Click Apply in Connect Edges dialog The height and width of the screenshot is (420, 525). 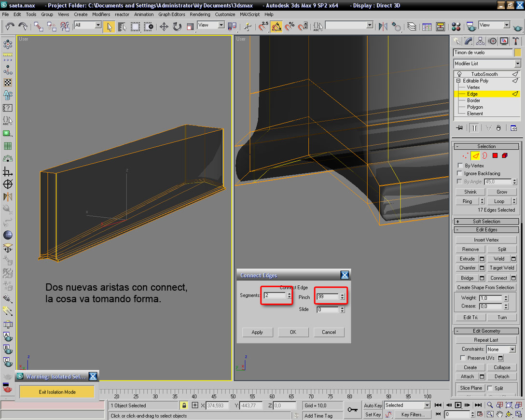click(257, 332)
